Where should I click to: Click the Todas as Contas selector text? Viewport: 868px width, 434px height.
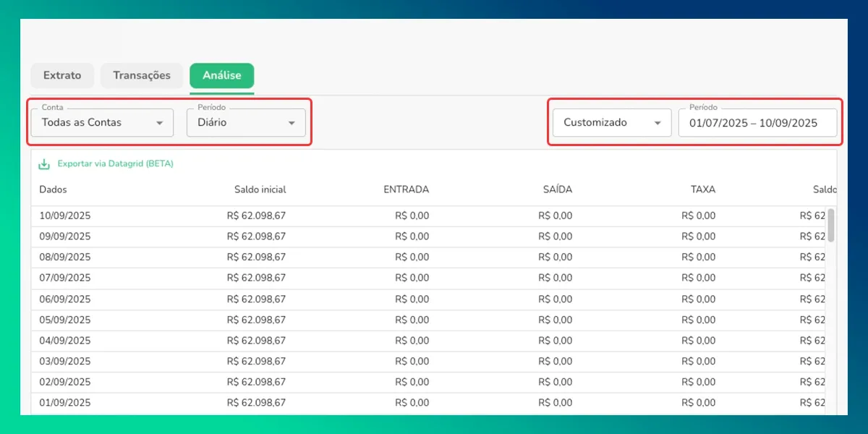[82, 123]
